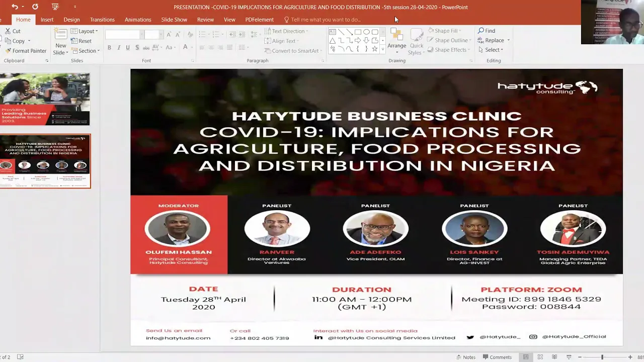Increase font size with the larger A icon

coord(169,34)
